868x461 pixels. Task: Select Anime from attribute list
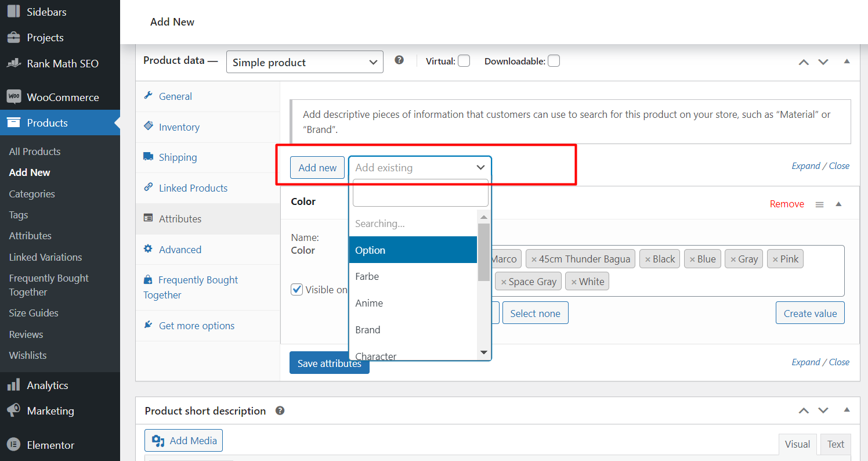[x=413, y=303]
